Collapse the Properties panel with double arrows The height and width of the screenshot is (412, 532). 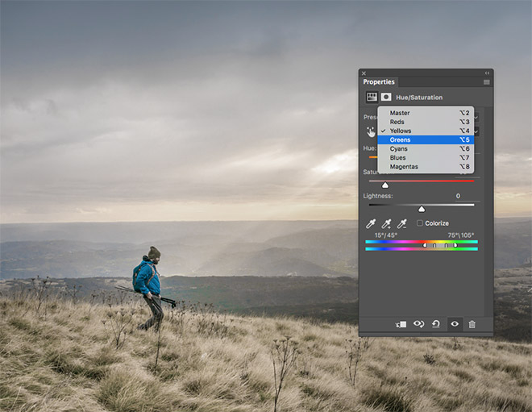click(x=488, y=73)
